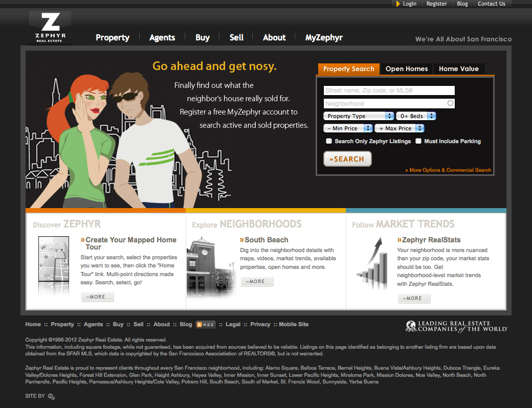This screenshot has width=532, height=408.
Task: Click the Leading Real Estate Companies logo
Action: tap(456, 326)
